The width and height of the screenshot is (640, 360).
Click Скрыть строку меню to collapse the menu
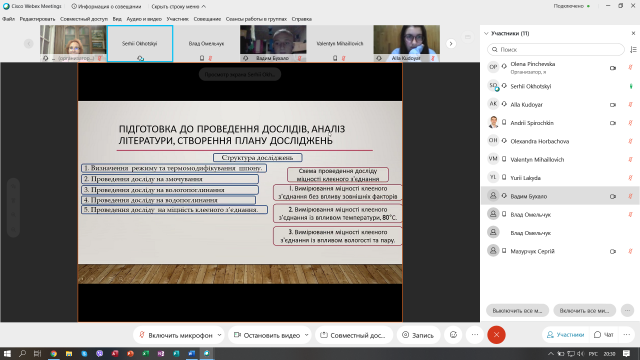coord(178,7)
